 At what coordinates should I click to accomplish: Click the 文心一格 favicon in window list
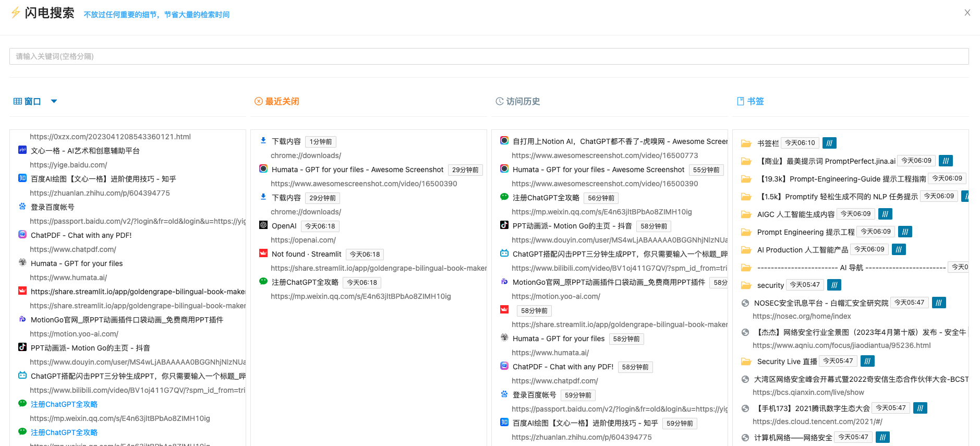(22, 150)
